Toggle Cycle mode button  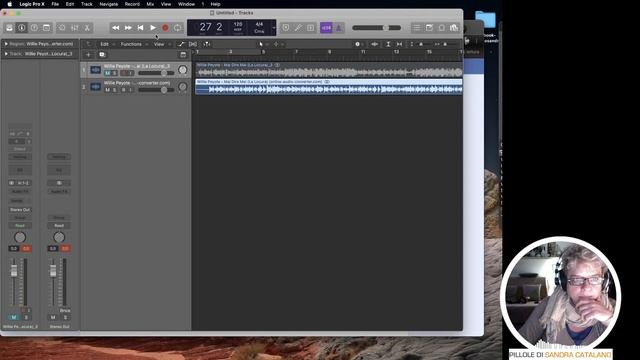(178, 28)
